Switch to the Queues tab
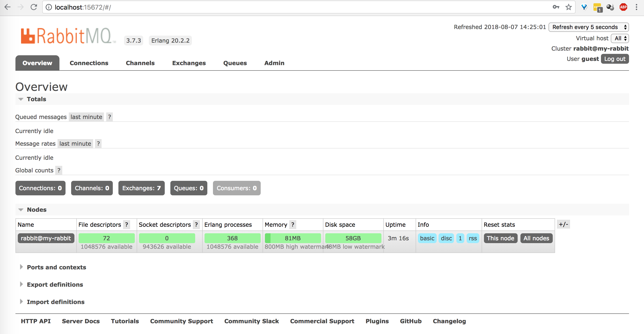Screen dimensions: 644x334 coord(235,63)
